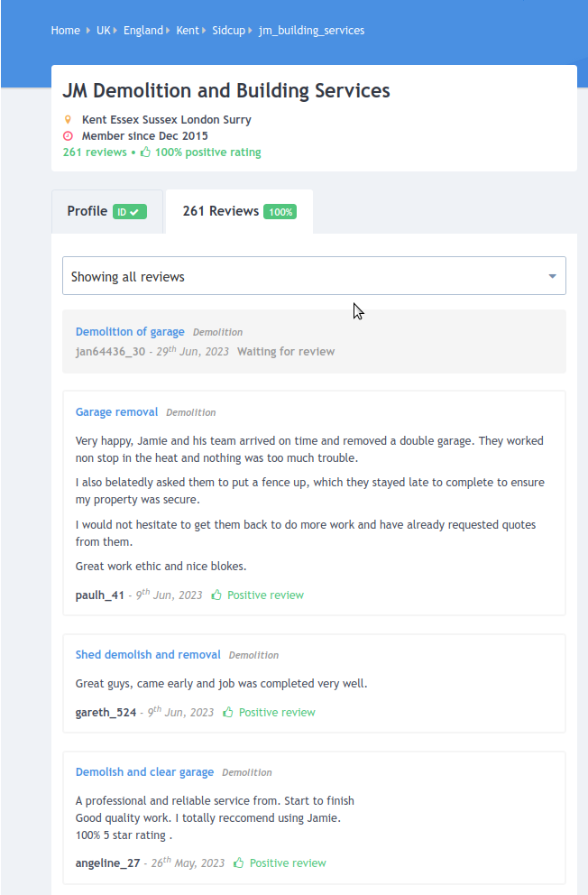The height and width of the screenshot is (895, 588).
Task: Click the Sidcup breadcrumb link
Action: coord(229,31)
